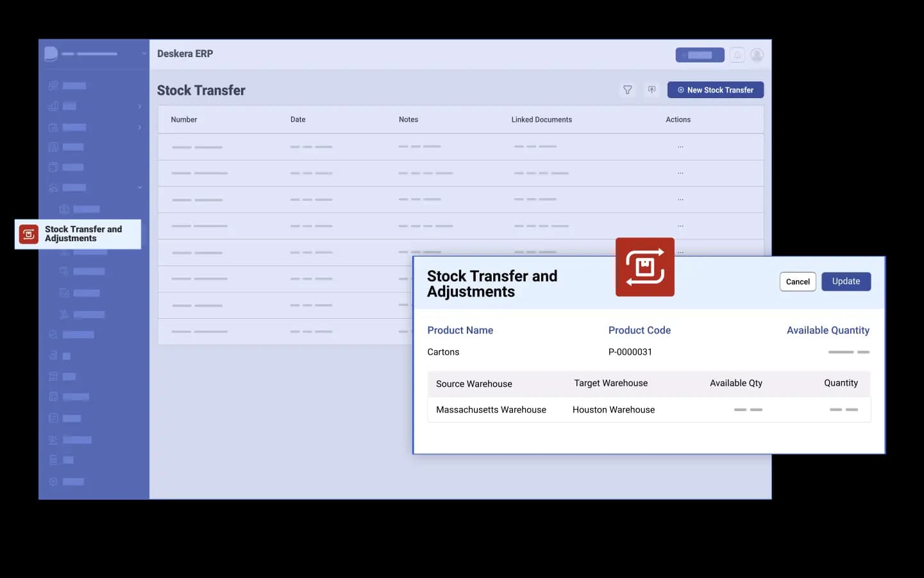Sort by the Date column header
The height and width of the screenshot is (578, 924).
click(298, 119)
